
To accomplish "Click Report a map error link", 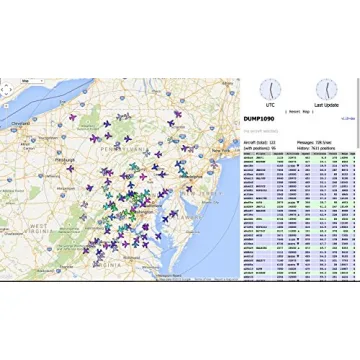I will 226,279.
